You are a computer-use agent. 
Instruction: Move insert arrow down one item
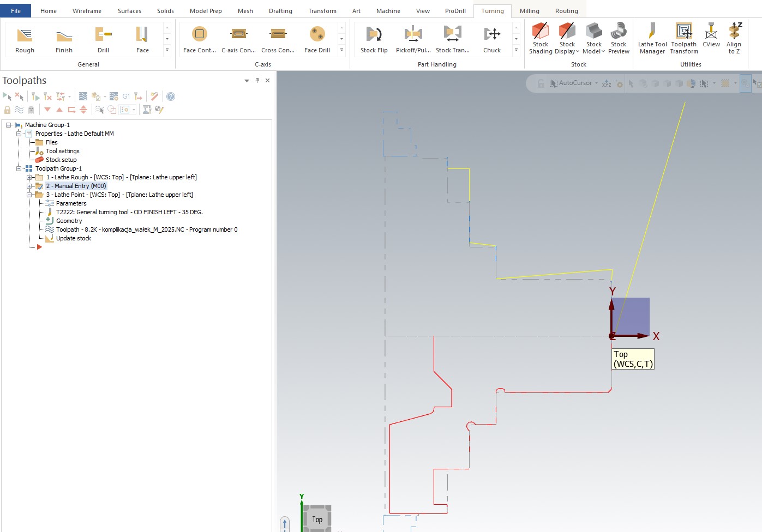click(47, 110)
